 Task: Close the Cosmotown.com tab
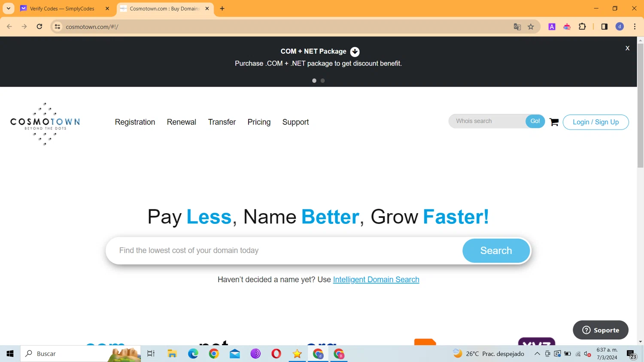[207, 9]
